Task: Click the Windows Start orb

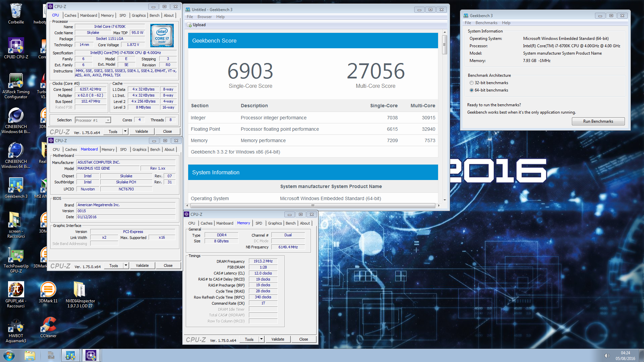Action: (9, 355)
